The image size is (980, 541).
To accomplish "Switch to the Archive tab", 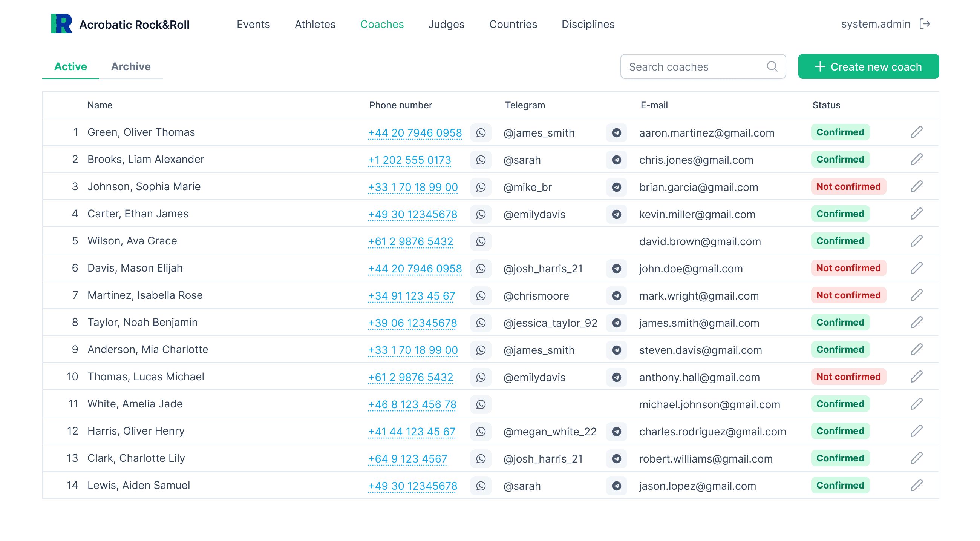I will (x=131, y=67).
